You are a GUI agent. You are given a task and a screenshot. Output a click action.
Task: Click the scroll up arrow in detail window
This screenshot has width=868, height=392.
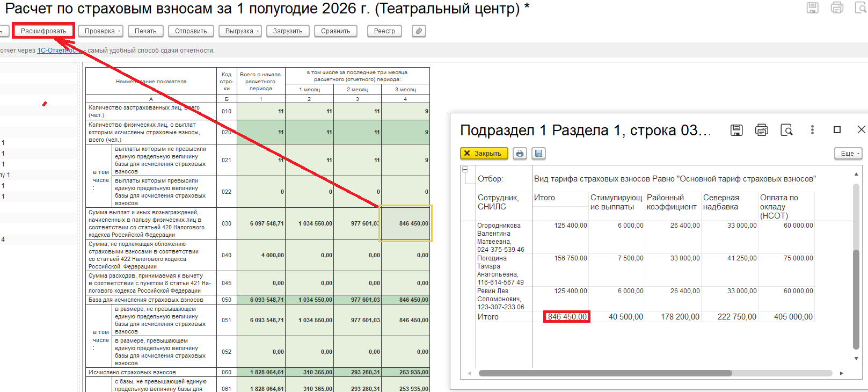tap(856, 174)
